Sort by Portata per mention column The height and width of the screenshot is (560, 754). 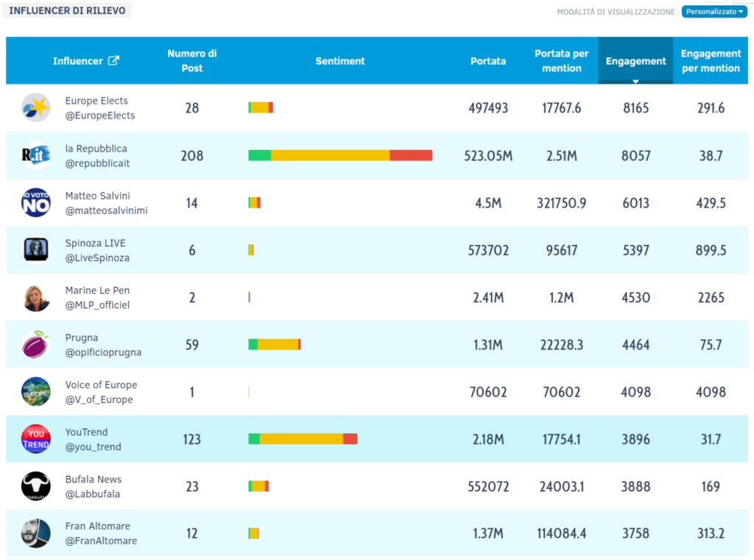pos(562,61)
